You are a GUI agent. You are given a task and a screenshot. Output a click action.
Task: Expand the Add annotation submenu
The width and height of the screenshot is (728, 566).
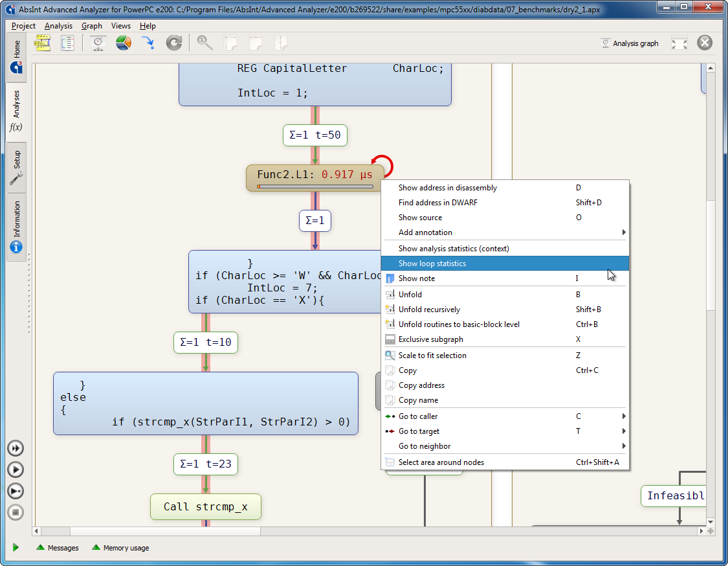coord(505,232)
